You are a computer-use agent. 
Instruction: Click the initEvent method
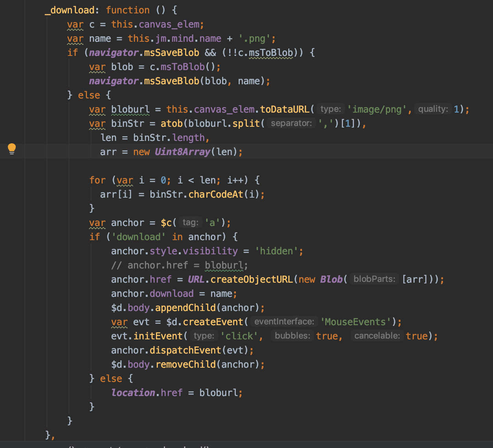(158, 336)
